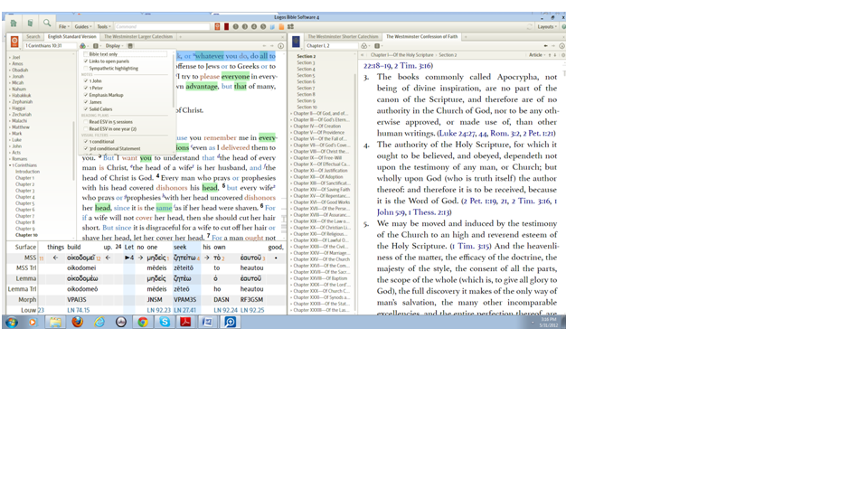Open the LN 27.41 Louw-Nida link
The height and width of the screenshot is (488, 868).
tap(184, 310)
